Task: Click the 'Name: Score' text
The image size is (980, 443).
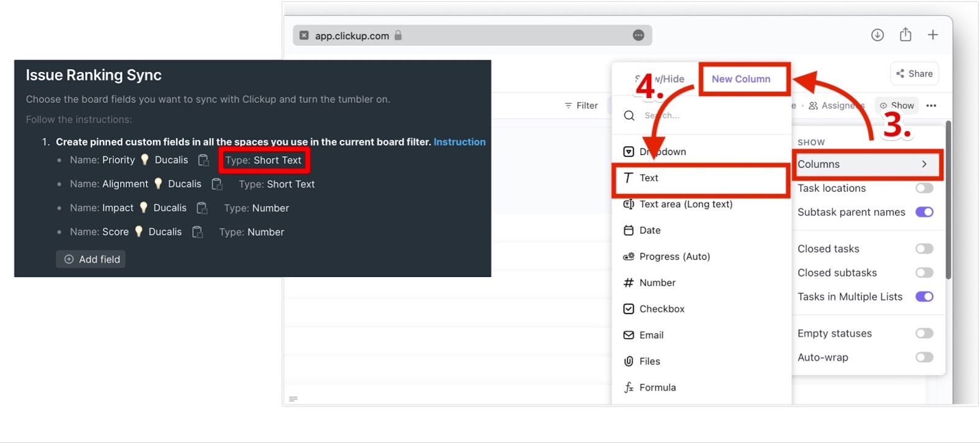Action: pos(99,232)
